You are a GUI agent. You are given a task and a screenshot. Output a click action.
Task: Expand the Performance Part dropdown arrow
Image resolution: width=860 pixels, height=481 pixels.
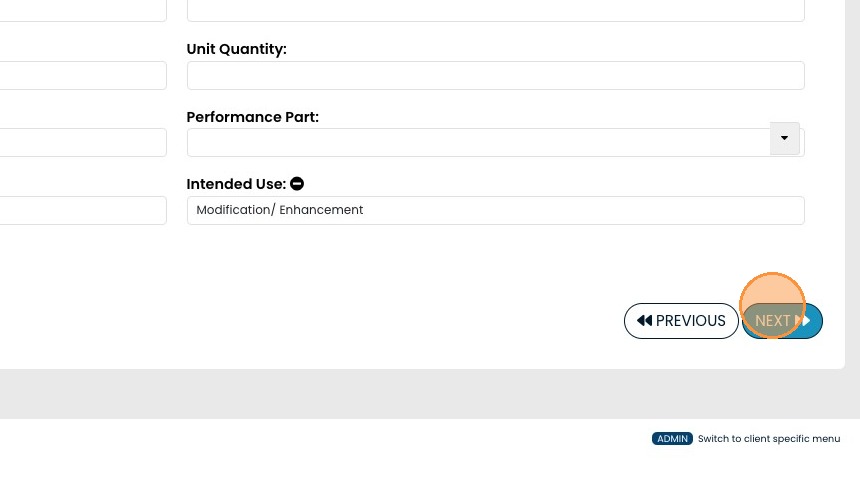(784, 139)
